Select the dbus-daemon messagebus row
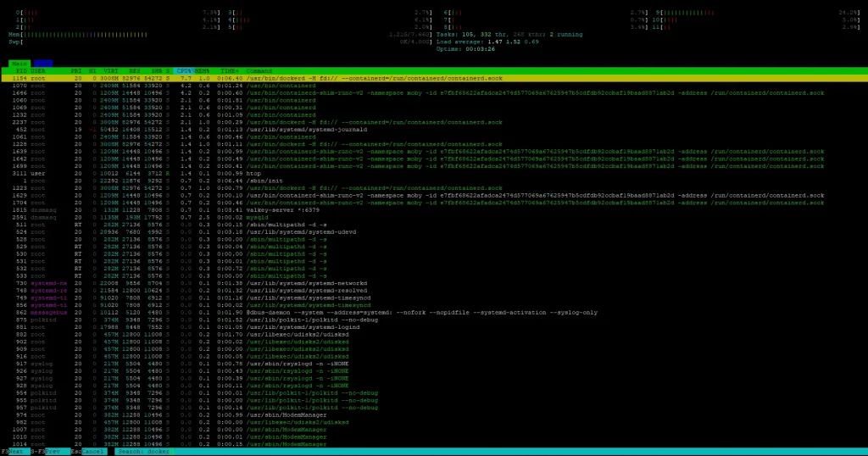The width and height of the screenshot is (868, 456). point(434,312)
